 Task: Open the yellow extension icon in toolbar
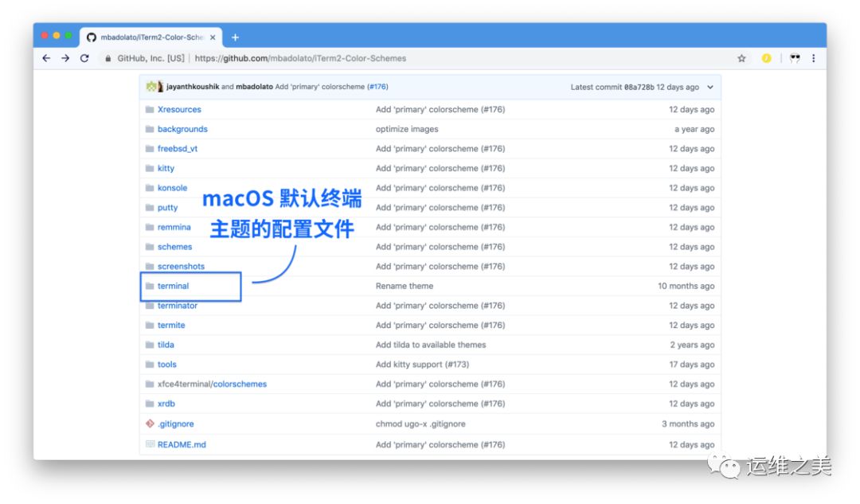(766, 58)
